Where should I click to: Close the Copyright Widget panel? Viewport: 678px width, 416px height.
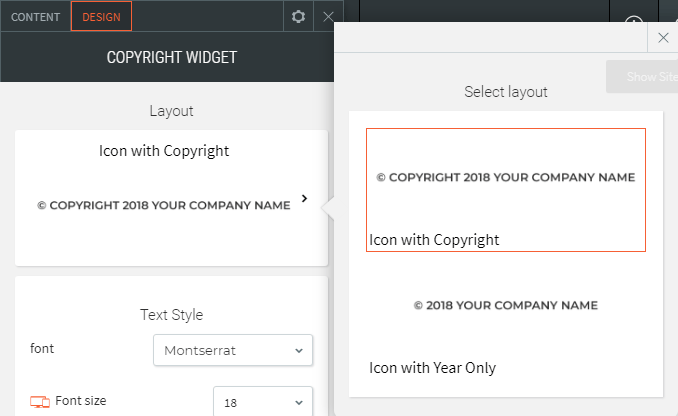click(328, 17)
